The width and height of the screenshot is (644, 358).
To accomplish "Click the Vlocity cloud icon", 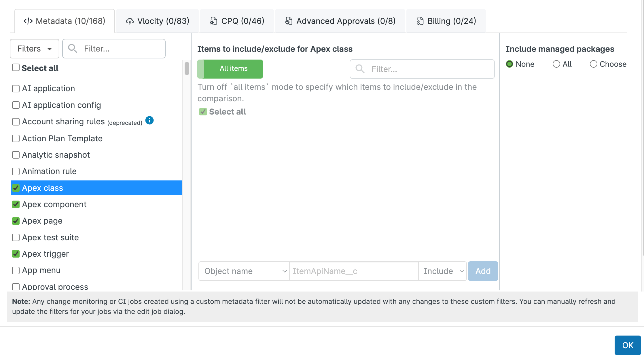I will coord(130,21).
